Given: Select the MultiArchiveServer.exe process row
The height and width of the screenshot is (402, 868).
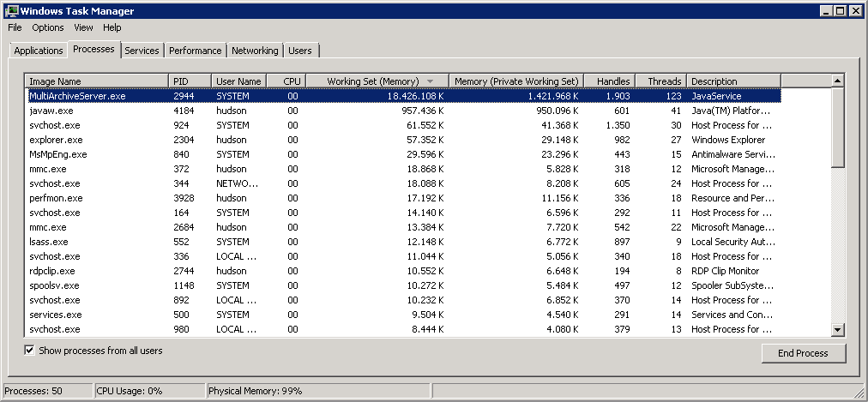Looking at the screenshot, I should point(404,96).
